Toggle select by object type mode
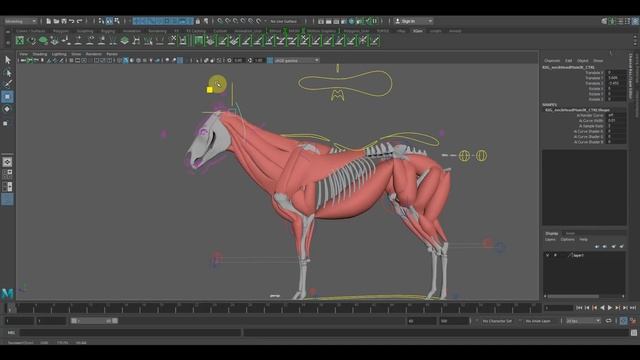The image size is (640, 360). click(109, 21)
